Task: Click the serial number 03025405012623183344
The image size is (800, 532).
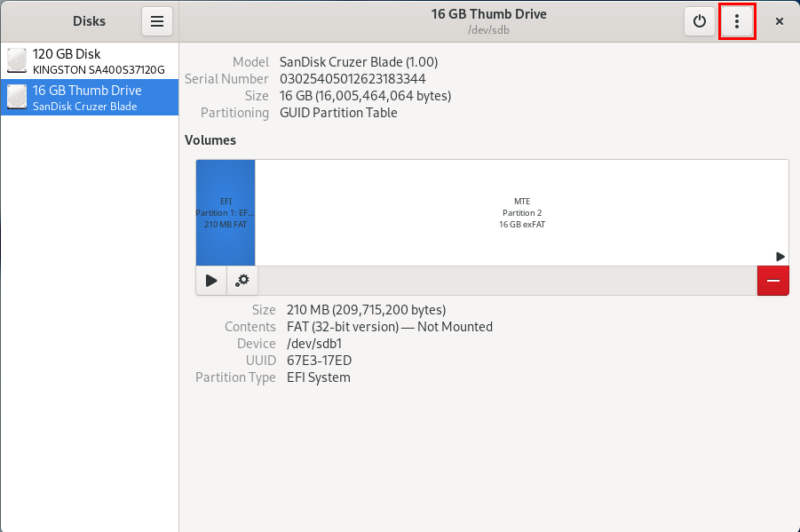Action: pos(353,79)
